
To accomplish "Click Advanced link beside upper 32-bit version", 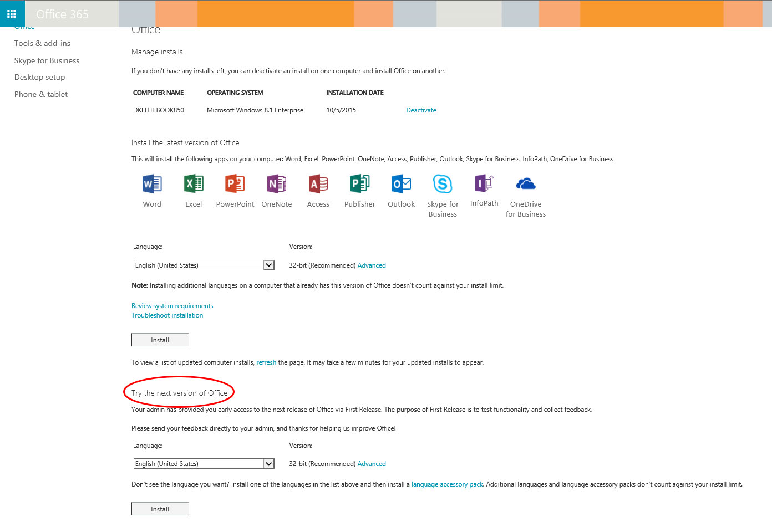I will (372, 265).
